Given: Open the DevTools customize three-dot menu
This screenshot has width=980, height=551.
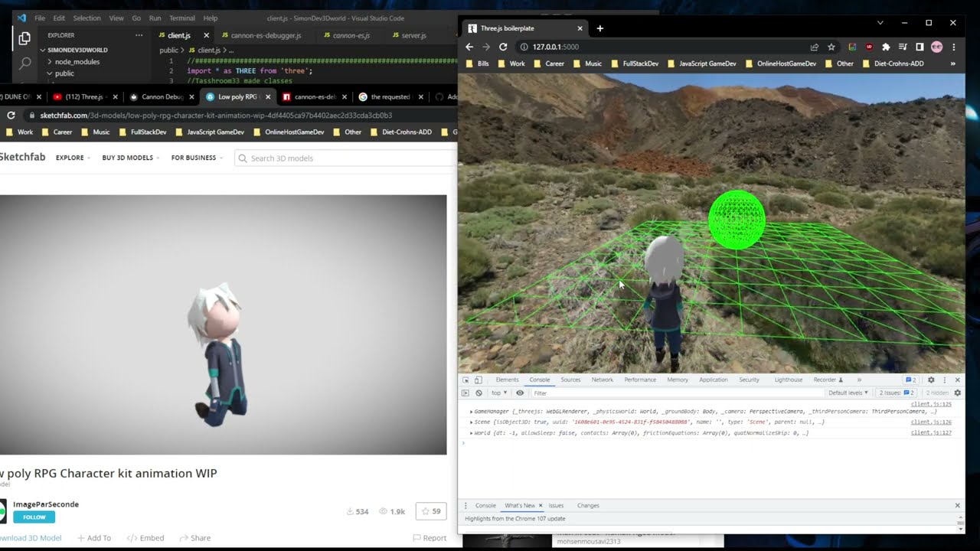Looking at the screenshot, I should tap(944, 380).
